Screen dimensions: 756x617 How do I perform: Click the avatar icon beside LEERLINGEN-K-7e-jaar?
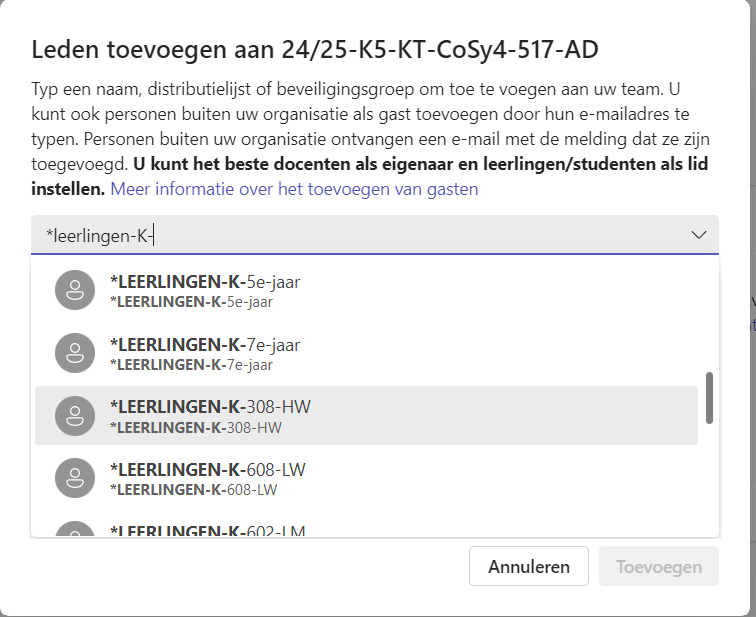(75, 353)
